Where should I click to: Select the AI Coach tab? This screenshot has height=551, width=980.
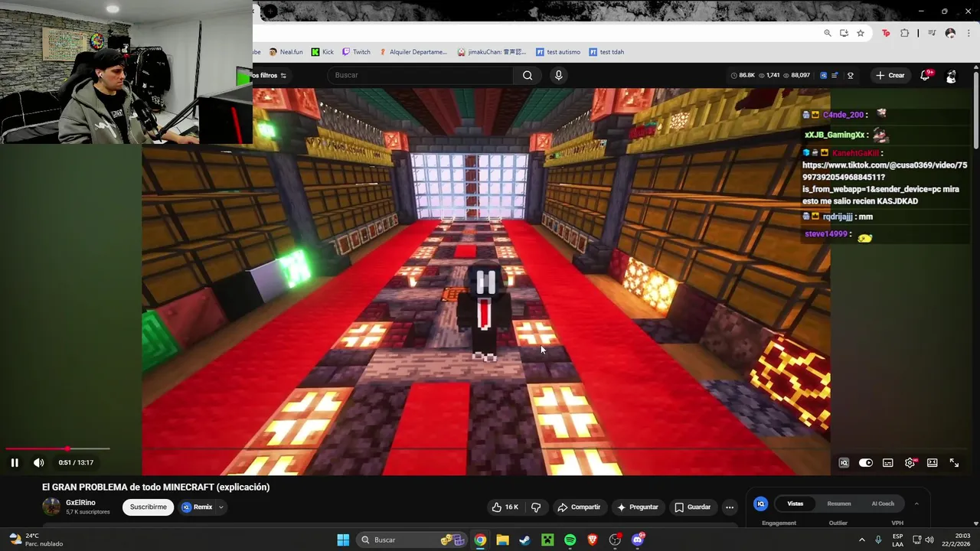pyautogui.click(x=883, y=504)
